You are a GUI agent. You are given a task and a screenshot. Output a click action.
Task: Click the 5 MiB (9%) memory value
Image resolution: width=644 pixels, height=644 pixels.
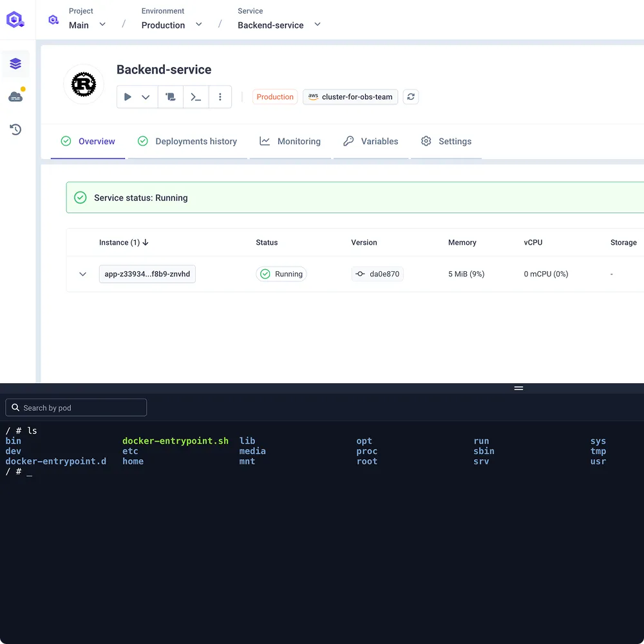pos(466,274)
